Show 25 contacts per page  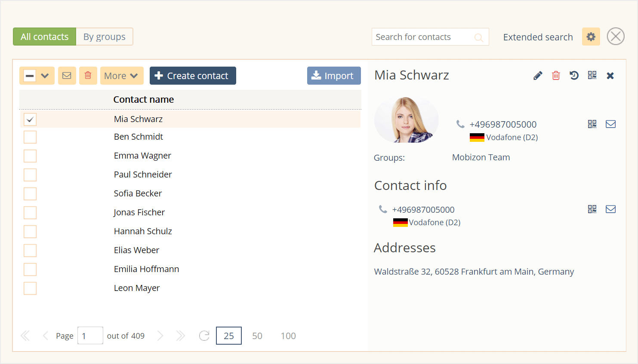(229, 336)
